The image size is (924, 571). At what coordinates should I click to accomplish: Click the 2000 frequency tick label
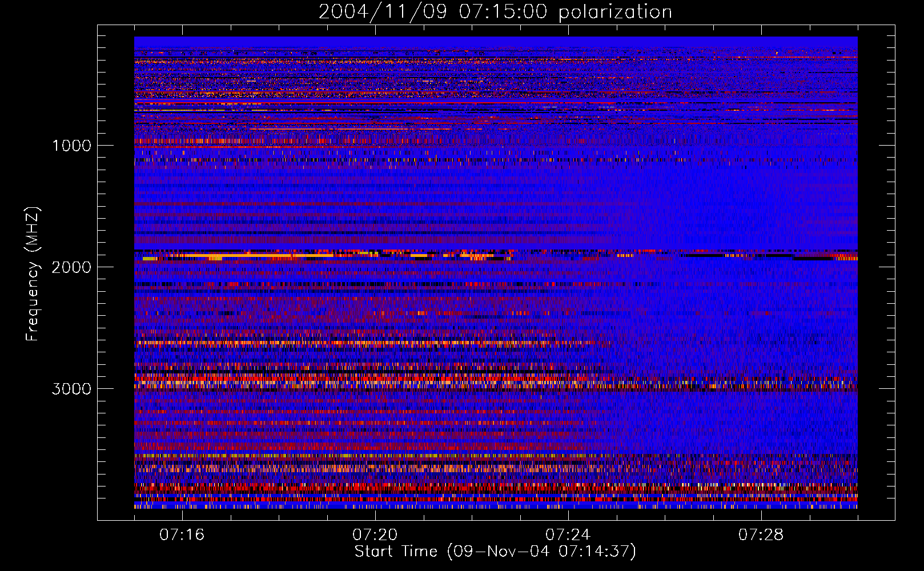pos(71,267)
